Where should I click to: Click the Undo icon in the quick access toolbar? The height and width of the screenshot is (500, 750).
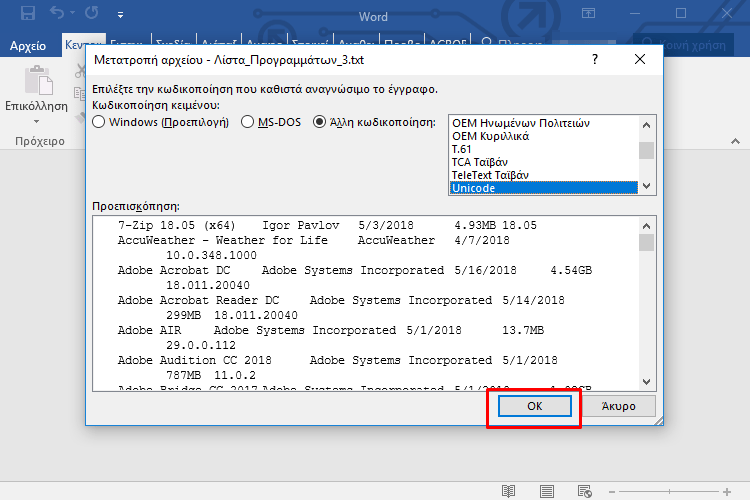[57, 12]
